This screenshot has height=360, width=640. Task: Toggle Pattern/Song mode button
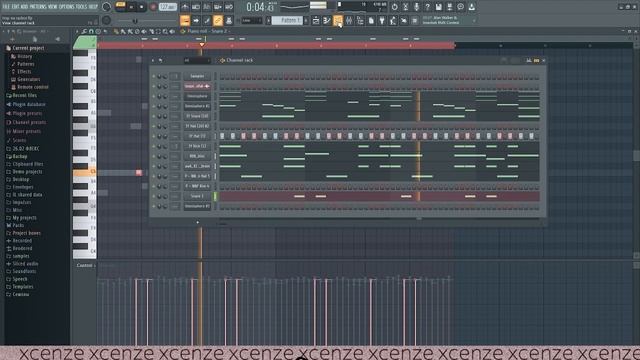pyautogui.click(x=120, y=5)
